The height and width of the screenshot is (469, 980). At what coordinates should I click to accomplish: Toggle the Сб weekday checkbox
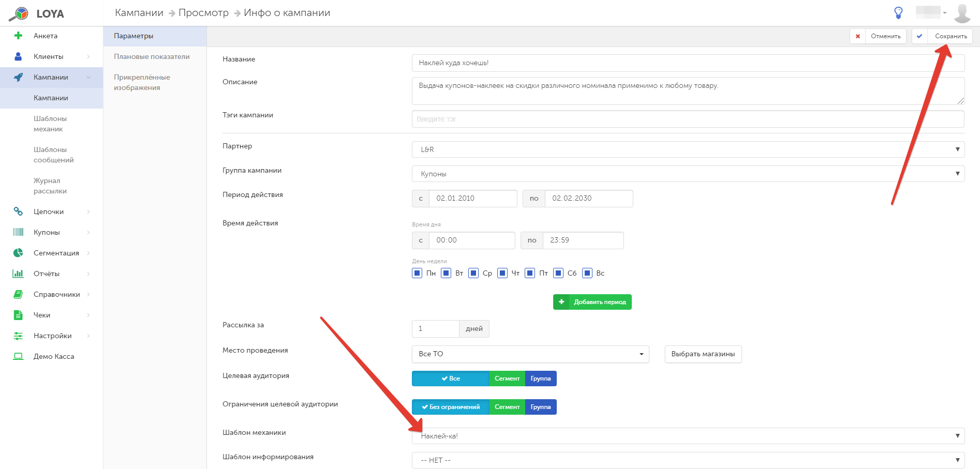[558, 273]
